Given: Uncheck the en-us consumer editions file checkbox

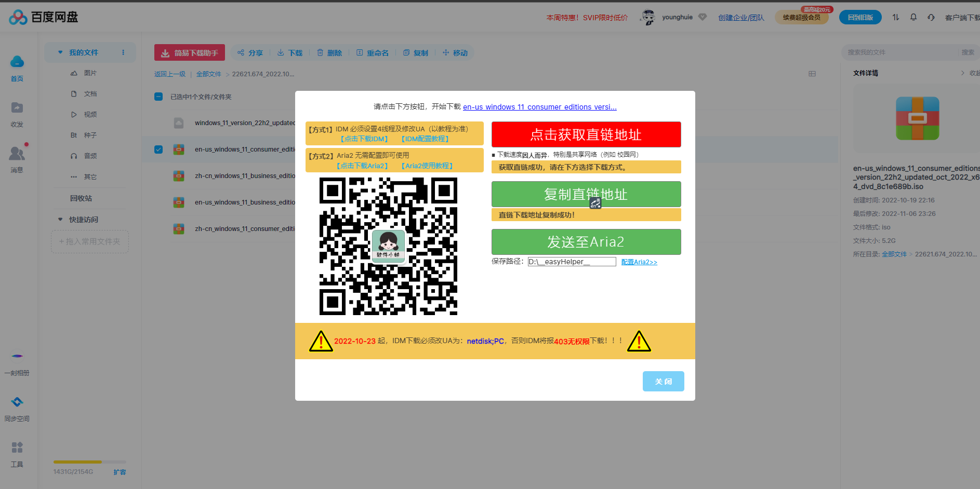Looking at the screenshot, I should pyautogui.click(x=158, y=150).
